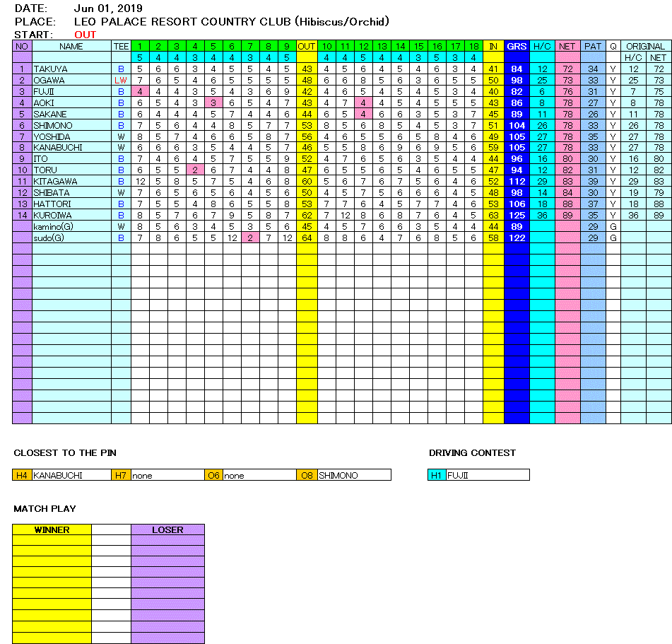Select KUROIWA's gross score of 125

[x=517, y=215]
